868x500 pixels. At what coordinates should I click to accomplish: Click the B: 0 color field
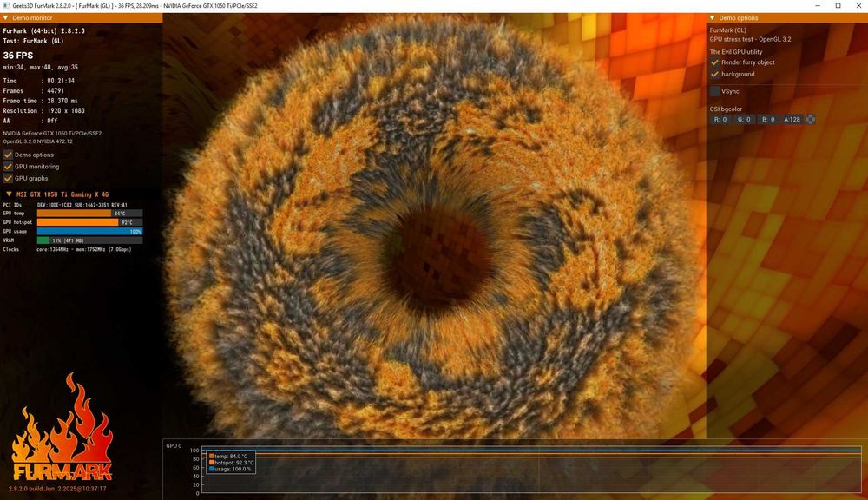(768, 120)
